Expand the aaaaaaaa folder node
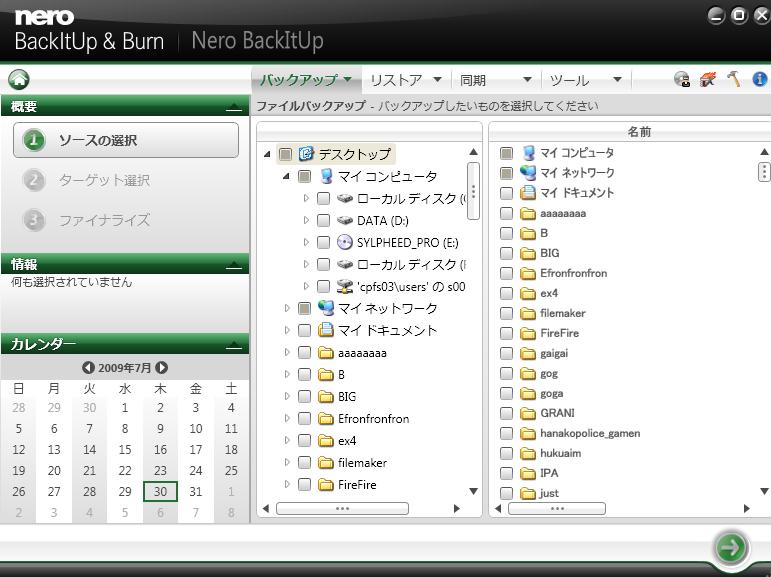The image size is (771, 577). tap(287, 352)
